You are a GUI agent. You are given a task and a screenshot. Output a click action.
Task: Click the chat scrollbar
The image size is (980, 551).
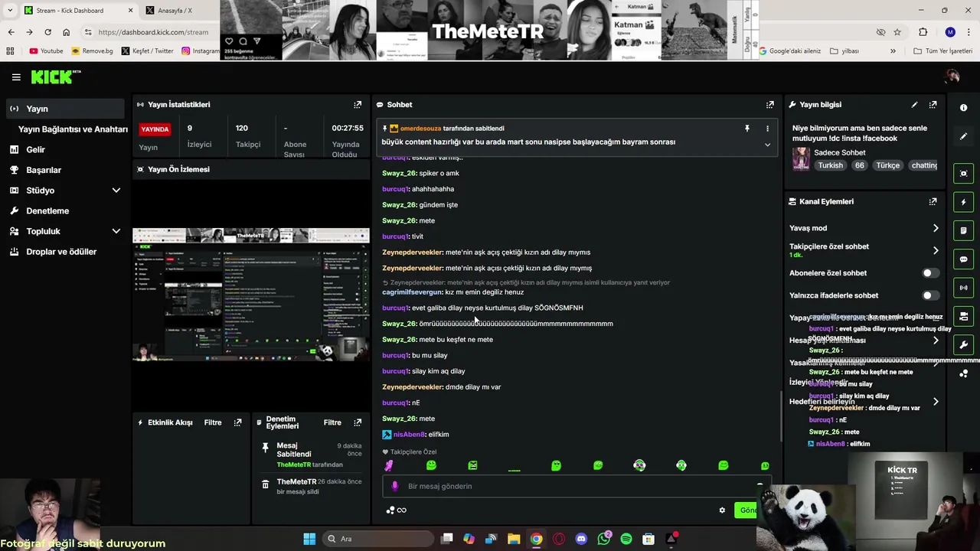(781, 417)
